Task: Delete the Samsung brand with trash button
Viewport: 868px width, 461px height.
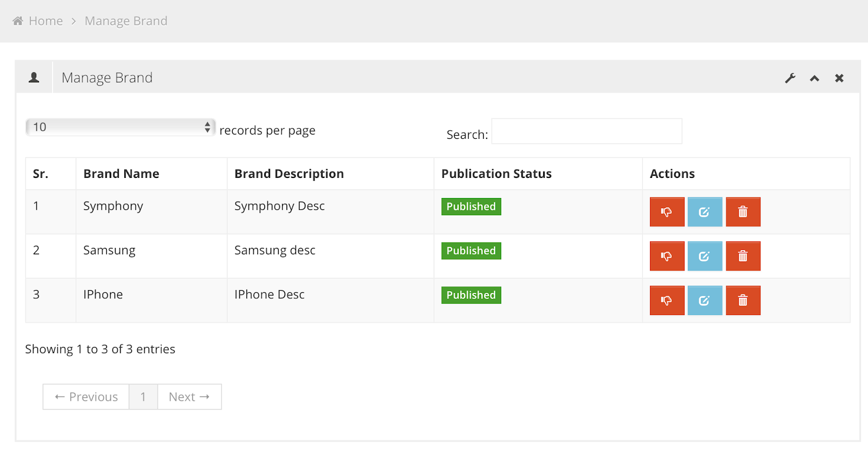Action: click(743, 256)
